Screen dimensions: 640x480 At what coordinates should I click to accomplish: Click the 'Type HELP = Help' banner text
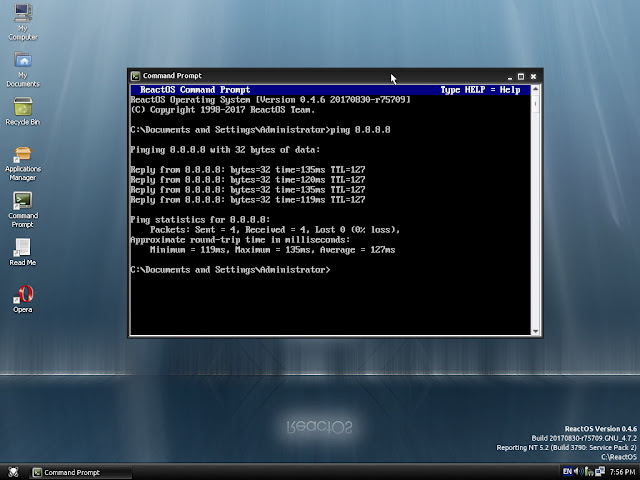pyautogui.click(x=480, y=90)
